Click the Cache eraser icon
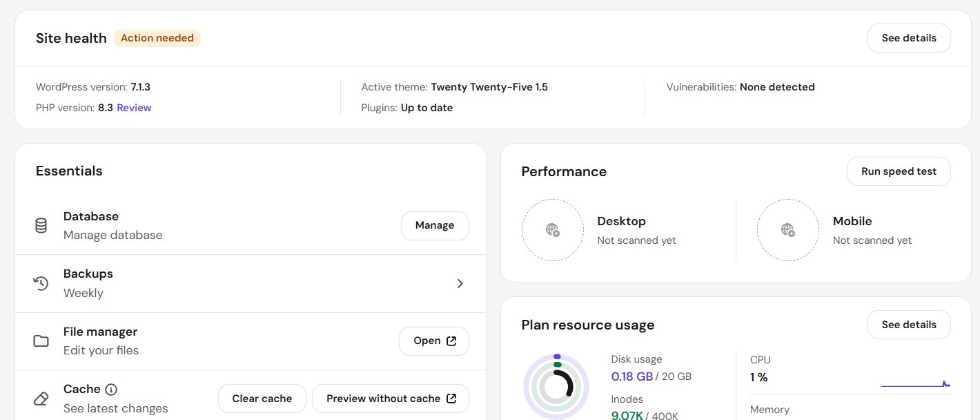The image size is (980, 420). click(41, 399)
